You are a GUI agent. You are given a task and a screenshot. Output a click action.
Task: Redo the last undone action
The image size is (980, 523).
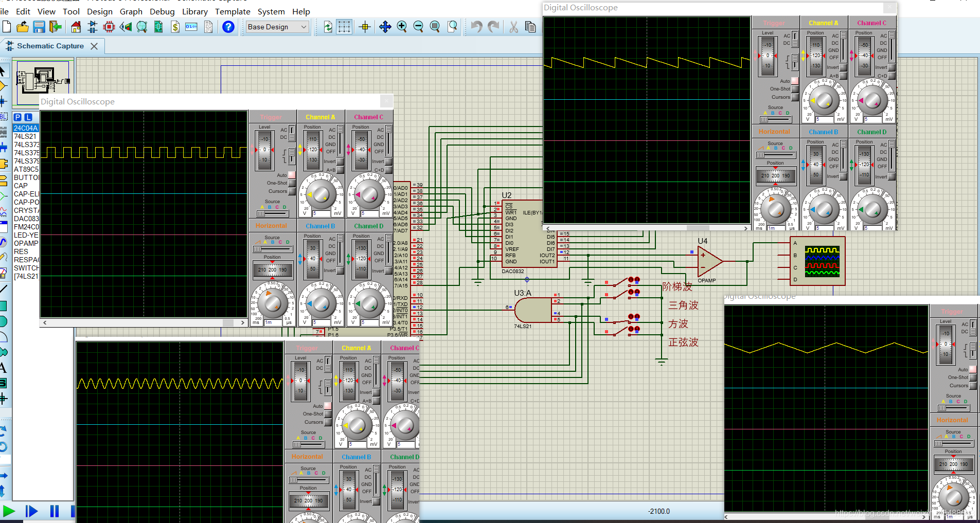click(493, 27)
